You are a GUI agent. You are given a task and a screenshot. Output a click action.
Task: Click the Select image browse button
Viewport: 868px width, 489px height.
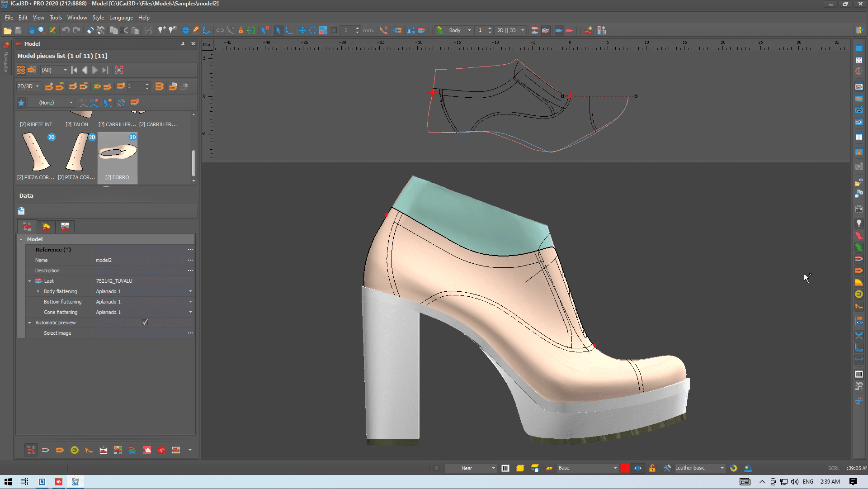[190, 333]
